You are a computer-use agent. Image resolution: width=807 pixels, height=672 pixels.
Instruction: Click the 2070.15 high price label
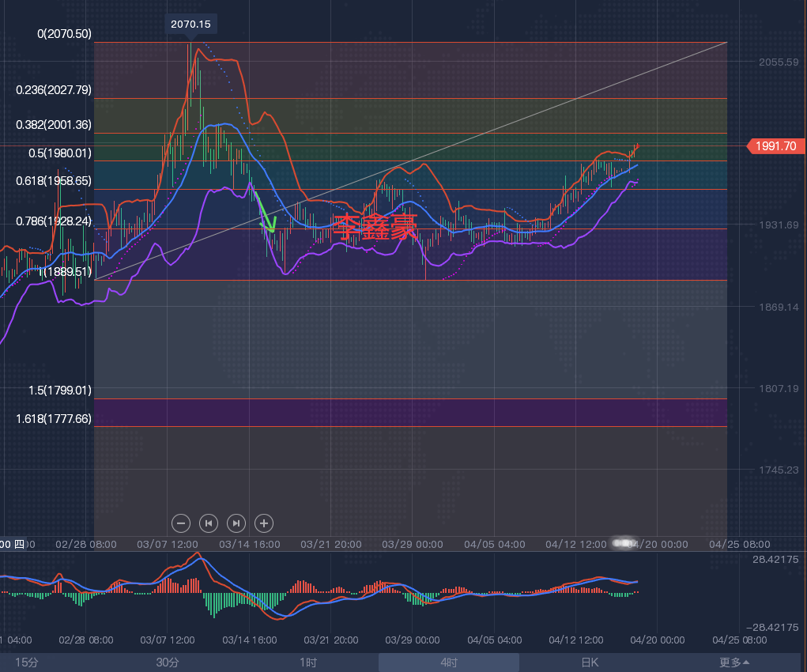point(190,25)
